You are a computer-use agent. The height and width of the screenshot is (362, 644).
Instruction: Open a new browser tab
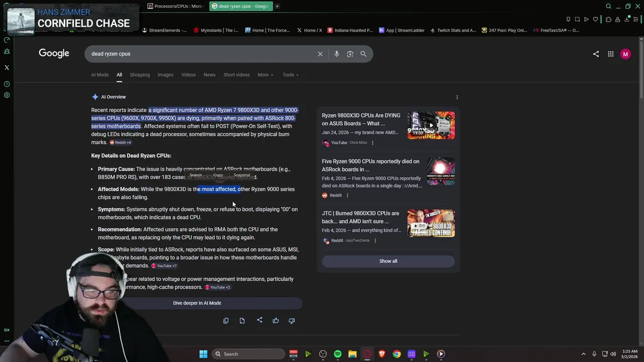tap(277, 7)
